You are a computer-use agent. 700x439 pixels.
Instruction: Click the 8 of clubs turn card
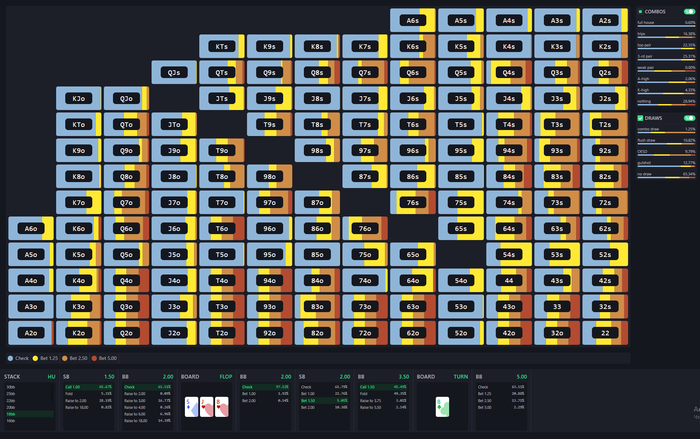(x=442, y=407)
